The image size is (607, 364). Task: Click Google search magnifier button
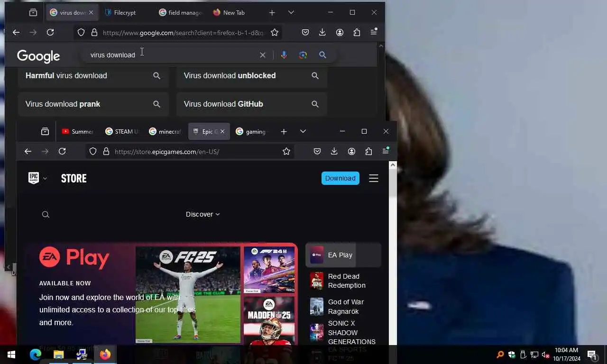coord(322,55)
